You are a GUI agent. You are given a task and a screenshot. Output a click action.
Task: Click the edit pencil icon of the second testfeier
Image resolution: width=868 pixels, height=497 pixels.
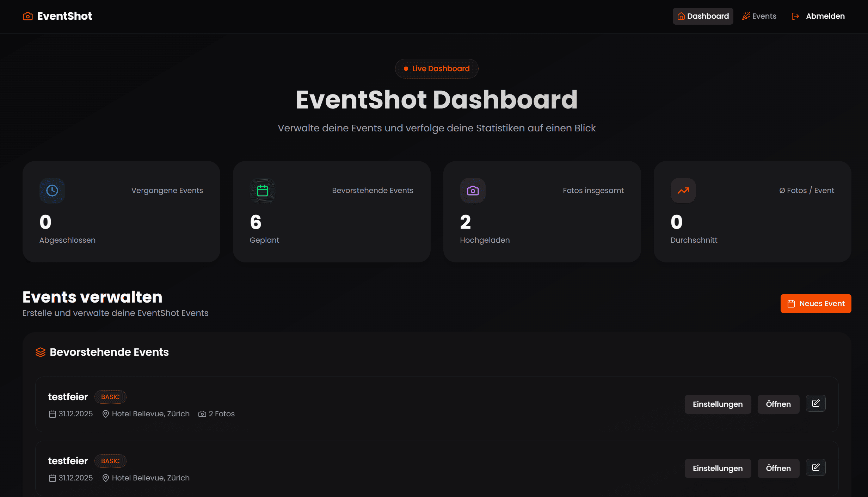click(816, 467)
